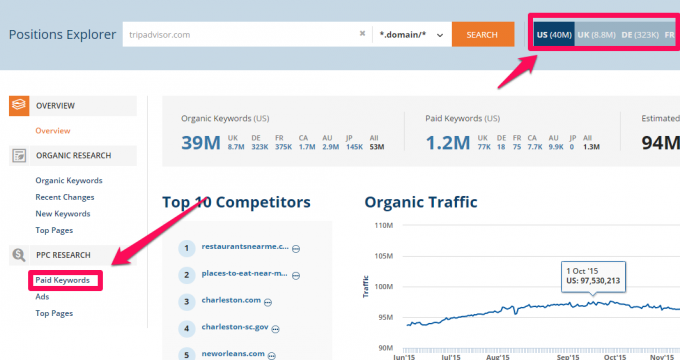
Task: Open competitor places-to-eat-near-m... link
Action: pyautogui.click(x=245, y=273)
